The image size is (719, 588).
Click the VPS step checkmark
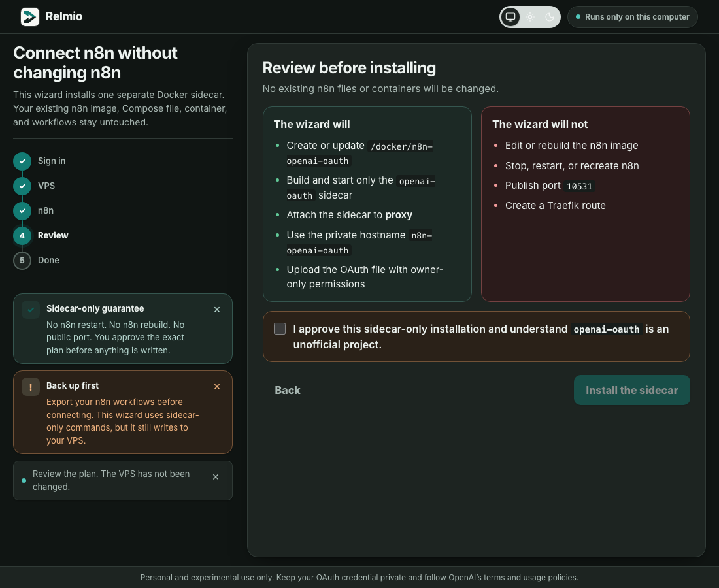point(22,186)
